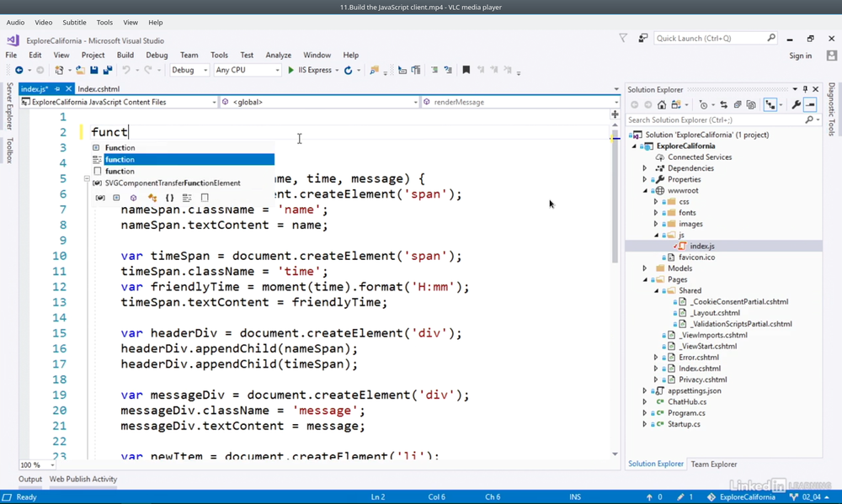The width and height of the screenshot is (842, 504).
Task: Expand the Models folder
Action: [x=645, y=268]
